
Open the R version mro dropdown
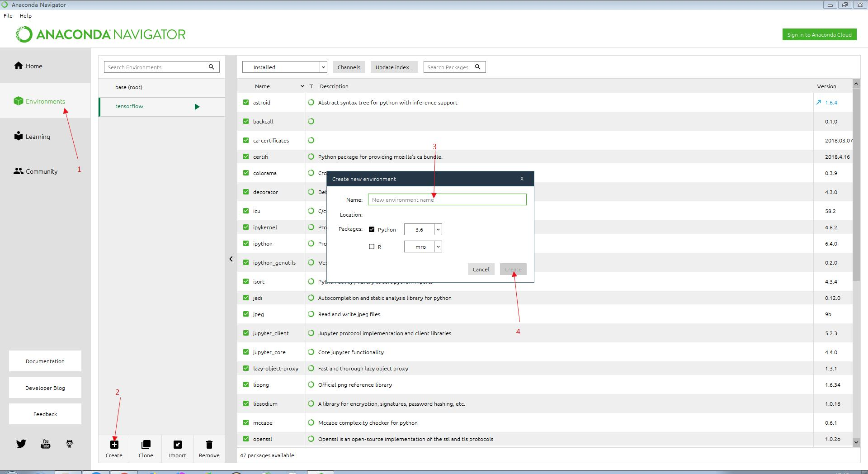click(x=423, y=246)
